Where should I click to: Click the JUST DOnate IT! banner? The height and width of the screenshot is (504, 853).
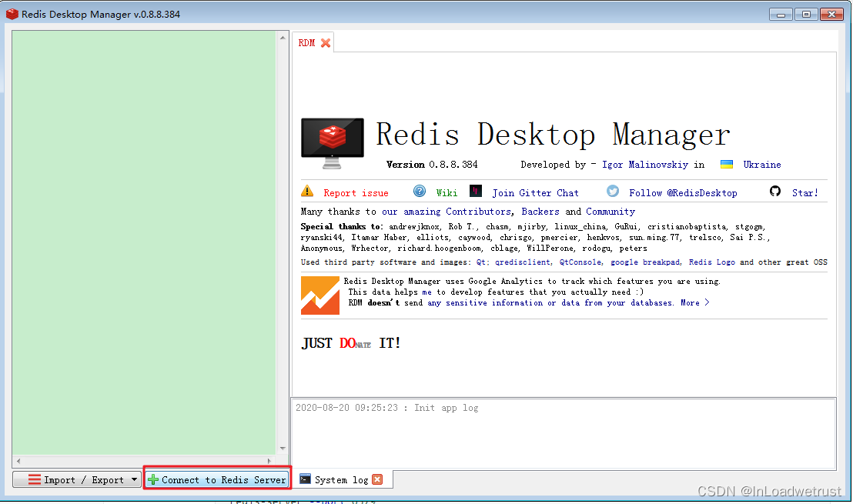coord(351,343)
